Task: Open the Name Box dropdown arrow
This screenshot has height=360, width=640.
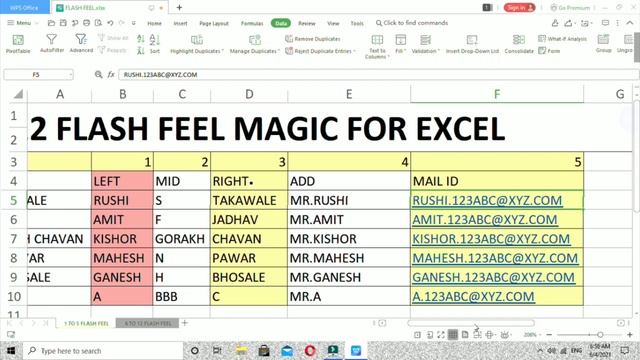Action: (x=70, y=75)
